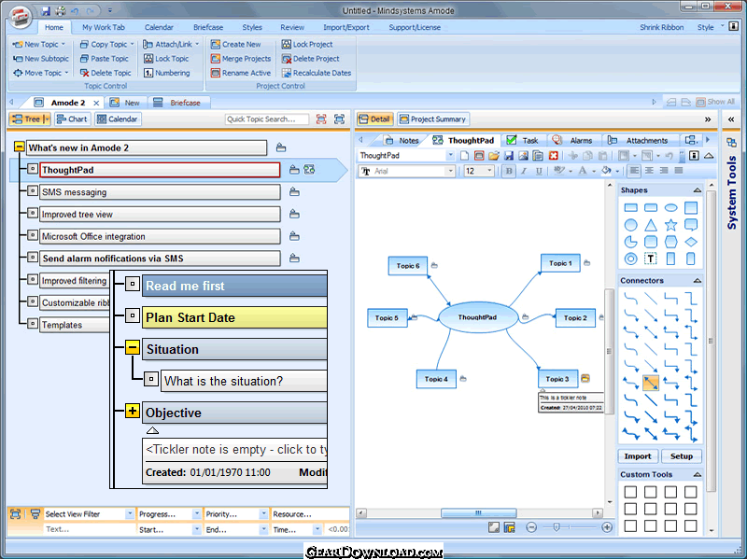Toggle italic formatting
Screen dimensions: 747x560
point(524,171)
